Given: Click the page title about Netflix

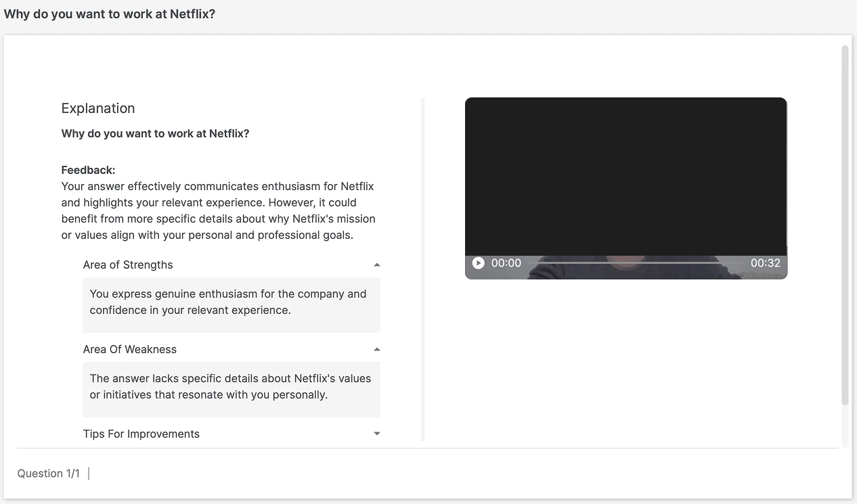Looking at the screenshot, I should (x=110, y=14).
